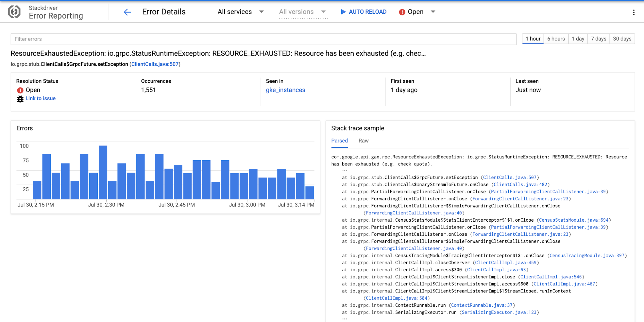The image size is (644, 322).
Task: Click the Stackdriver hexagon logo icon
Action: point(14,12)
